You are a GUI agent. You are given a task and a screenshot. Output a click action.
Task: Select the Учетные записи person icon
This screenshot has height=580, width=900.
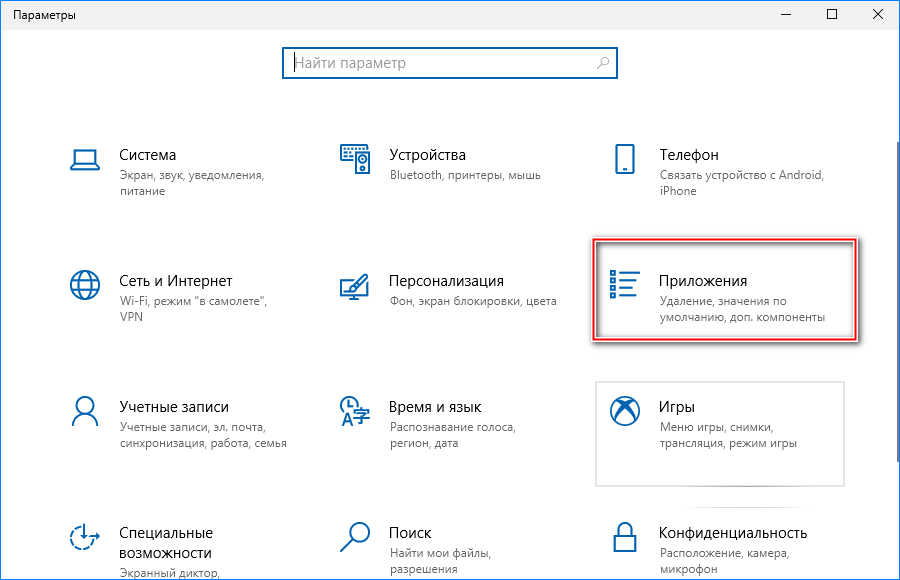(85, 410)
